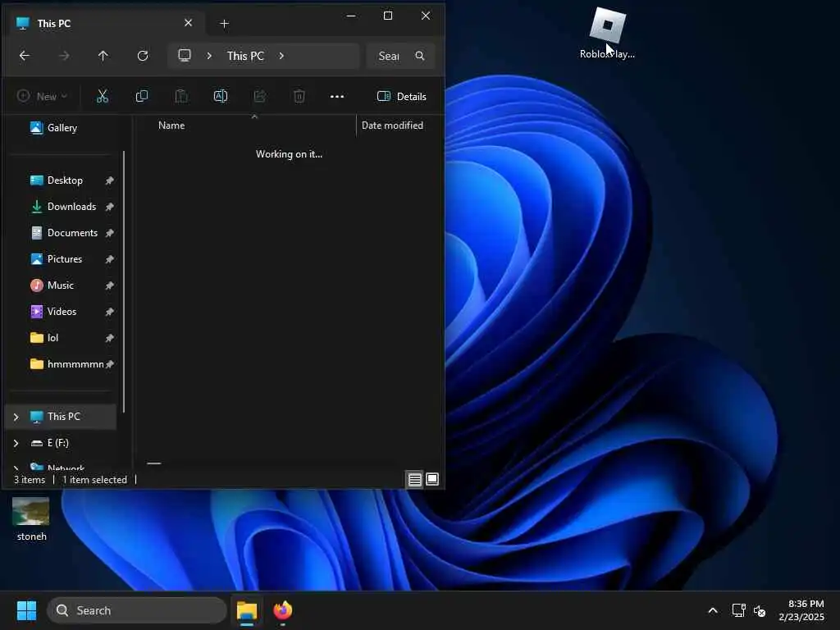Click This PC breadcrumb in address bar
The height and width of the screenshot is (630, 840).
245,56
